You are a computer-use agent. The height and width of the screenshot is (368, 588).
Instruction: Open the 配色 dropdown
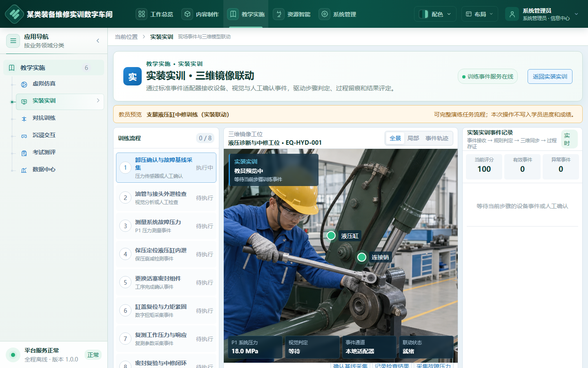[435, 14]
